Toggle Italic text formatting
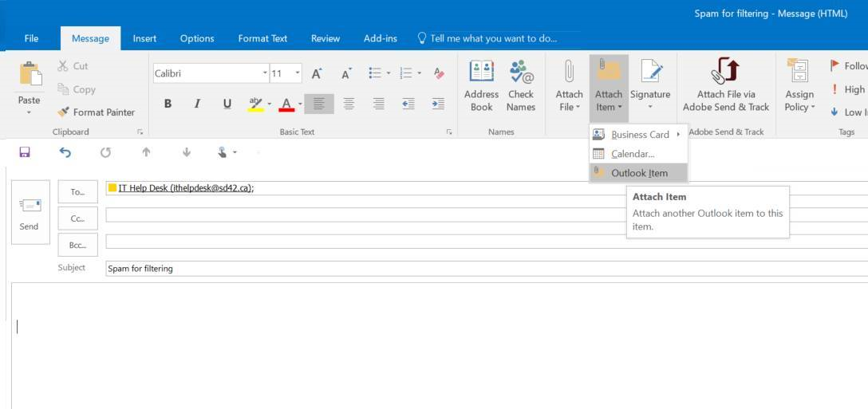868x409 pixels. pyautogui.click(x=197, y=104)
